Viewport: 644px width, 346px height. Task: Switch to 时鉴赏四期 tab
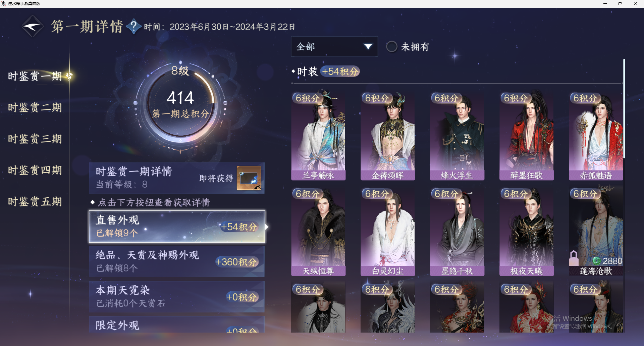[35, 170]
